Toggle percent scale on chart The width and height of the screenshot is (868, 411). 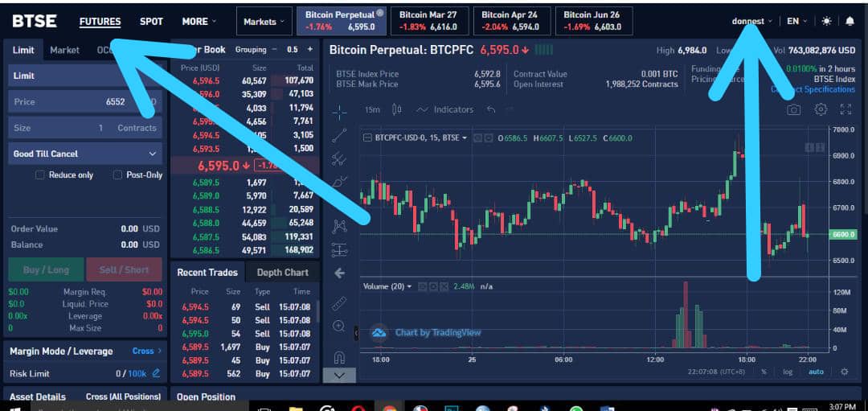(x=764, y=372)
